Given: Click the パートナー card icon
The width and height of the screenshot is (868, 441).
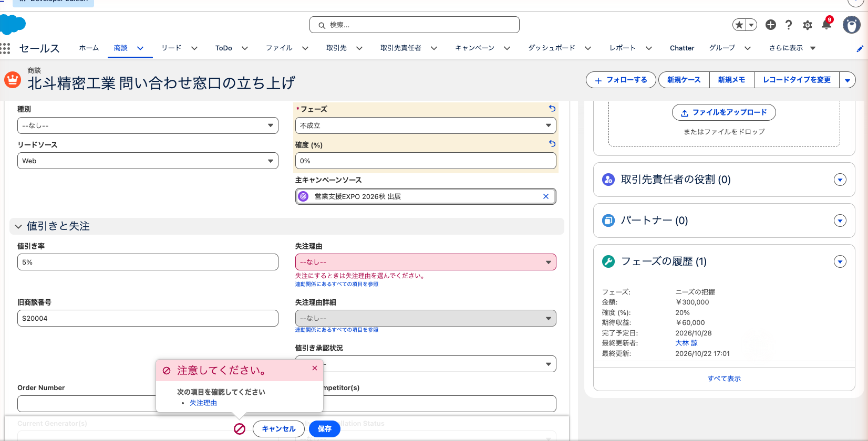Looking at the screenshot, I should click(x=608, y=220).
